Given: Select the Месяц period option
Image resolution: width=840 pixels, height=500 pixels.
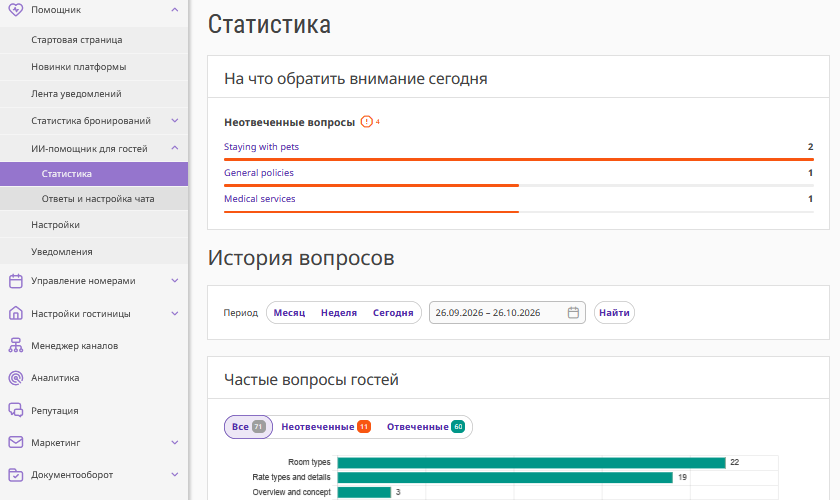Looking at the screenshot, I should (289, 312).
